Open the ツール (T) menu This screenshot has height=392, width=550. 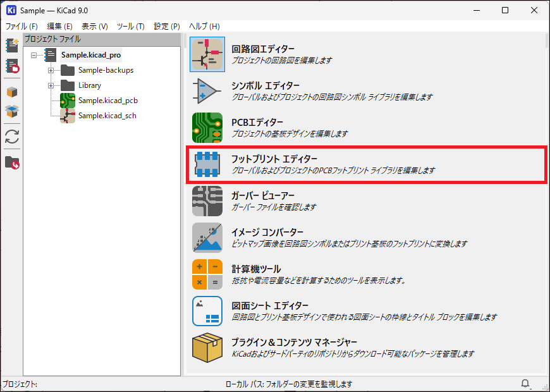[130, 26]
